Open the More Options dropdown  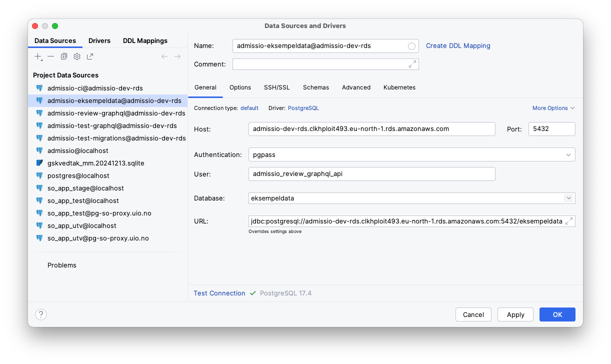click(x=553, y=108)
